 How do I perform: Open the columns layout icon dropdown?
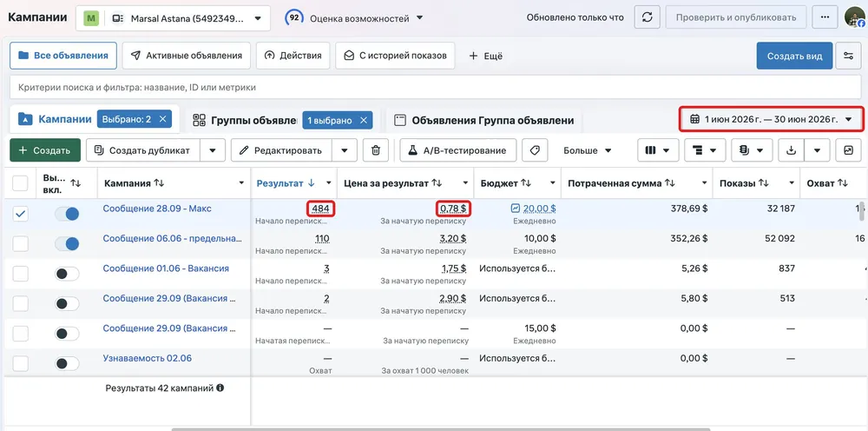pos(658,150)
